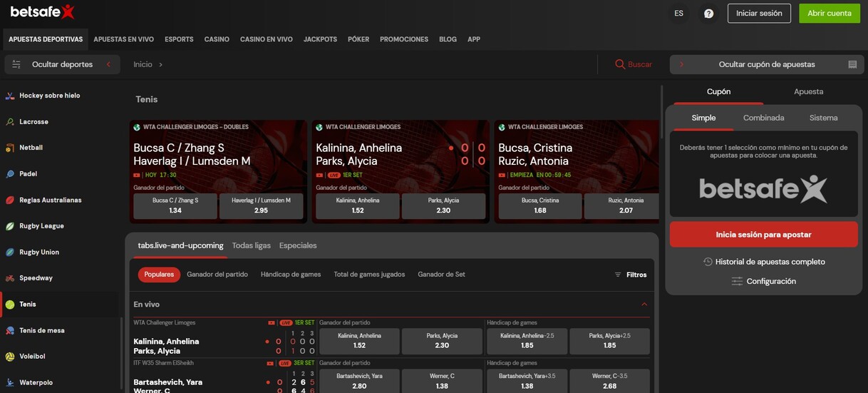Click the Speedway motorcycle icon
Screen dimensions: 868x393
(10, 278)
